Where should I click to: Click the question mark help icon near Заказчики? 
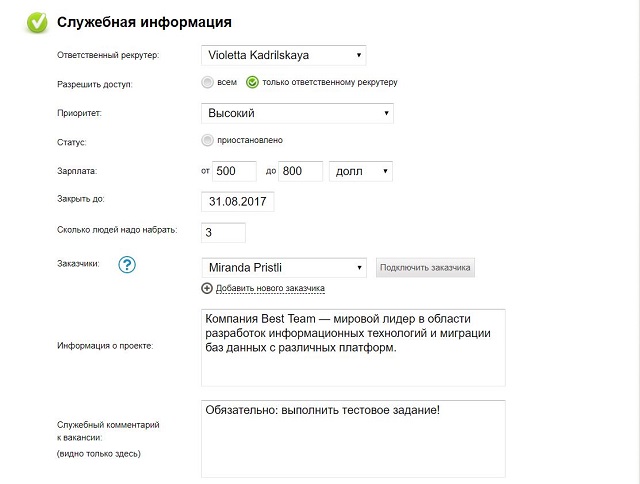click(x=127, y=265)
